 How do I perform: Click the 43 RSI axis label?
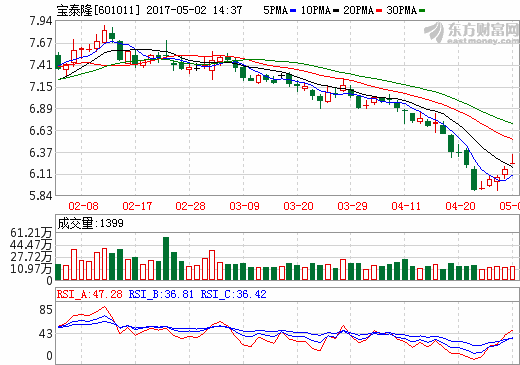46,334
